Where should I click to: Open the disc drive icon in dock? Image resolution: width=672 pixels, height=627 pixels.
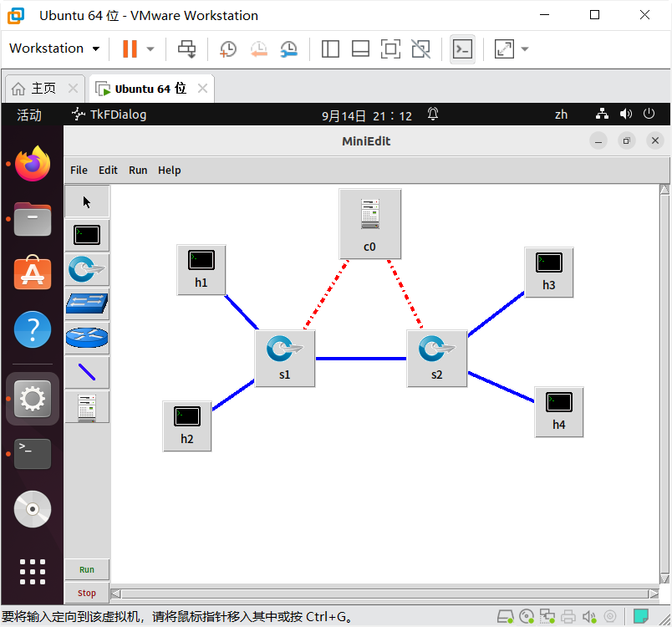[x=33, y=509]
